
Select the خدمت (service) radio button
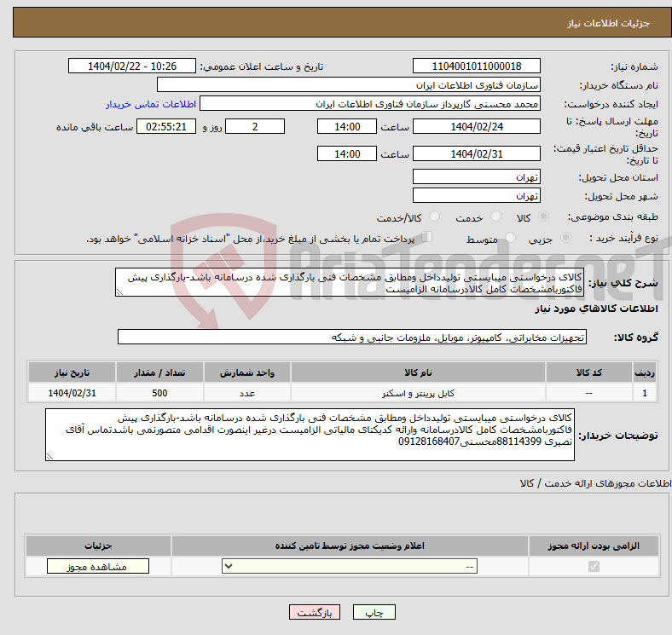[495, 216]
